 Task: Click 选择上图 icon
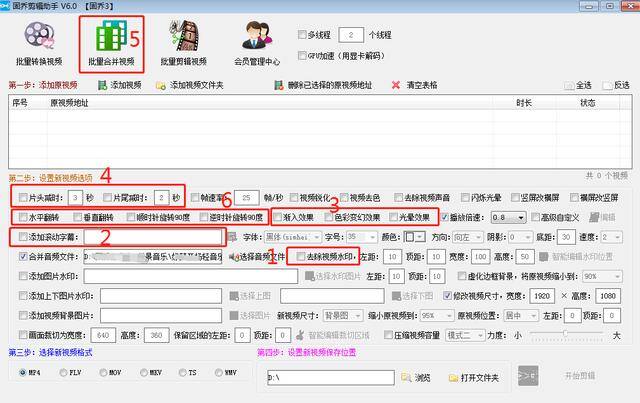234,296
